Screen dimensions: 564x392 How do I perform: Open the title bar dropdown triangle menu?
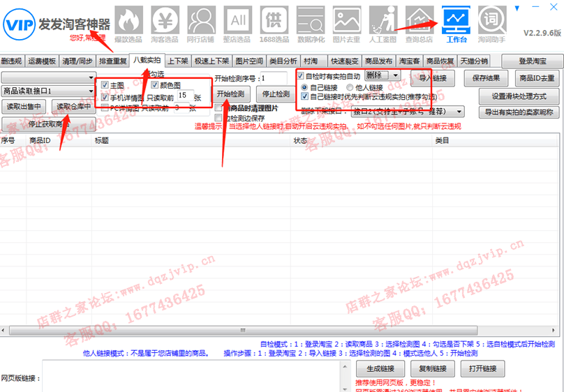click(x=517, y=8)
